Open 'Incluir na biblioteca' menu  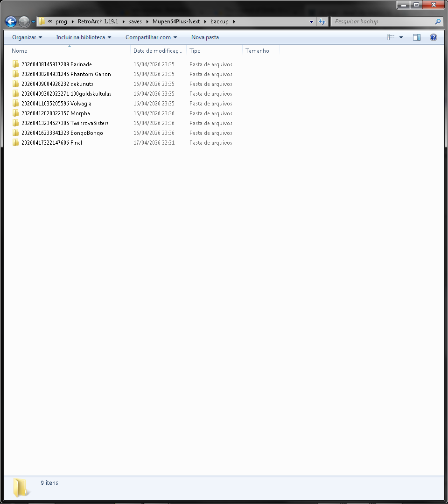click(x=84, y=37)
